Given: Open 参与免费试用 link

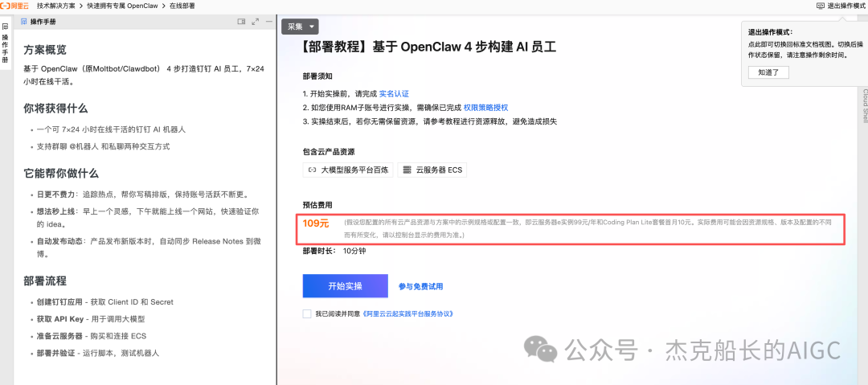Looking at the screenshot, I should tap(420, 286).
